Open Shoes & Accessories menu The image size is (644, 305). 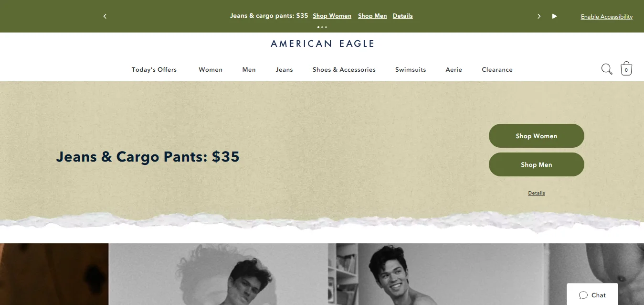pos(344,70)
